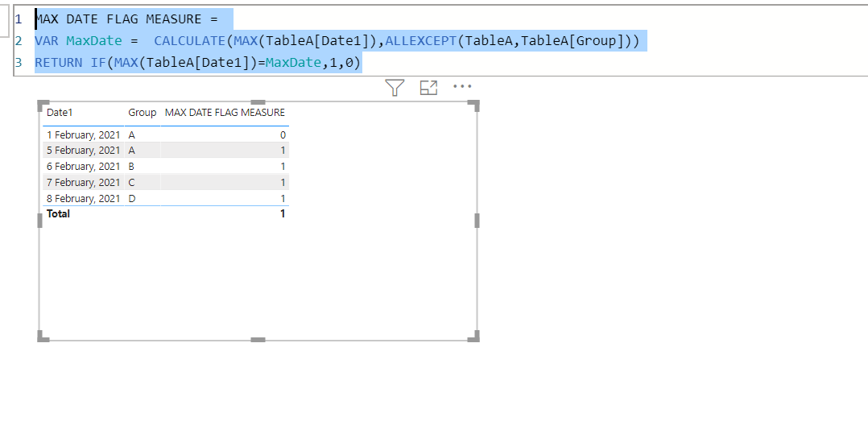
Task: Click Group A cell in 5 February row
Action: [x=132, y=150]
